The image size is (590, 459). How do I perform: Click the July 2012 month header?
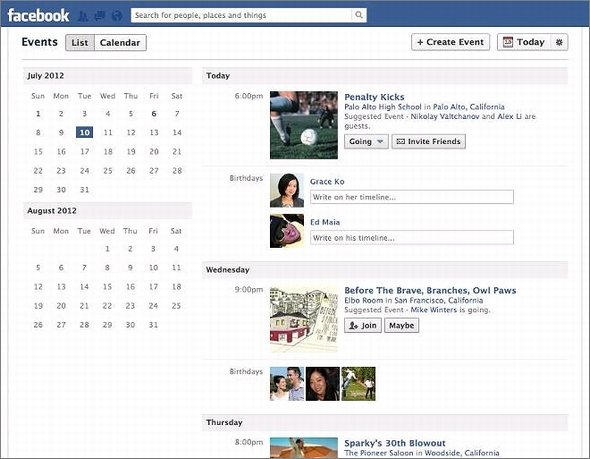[108, 76]
